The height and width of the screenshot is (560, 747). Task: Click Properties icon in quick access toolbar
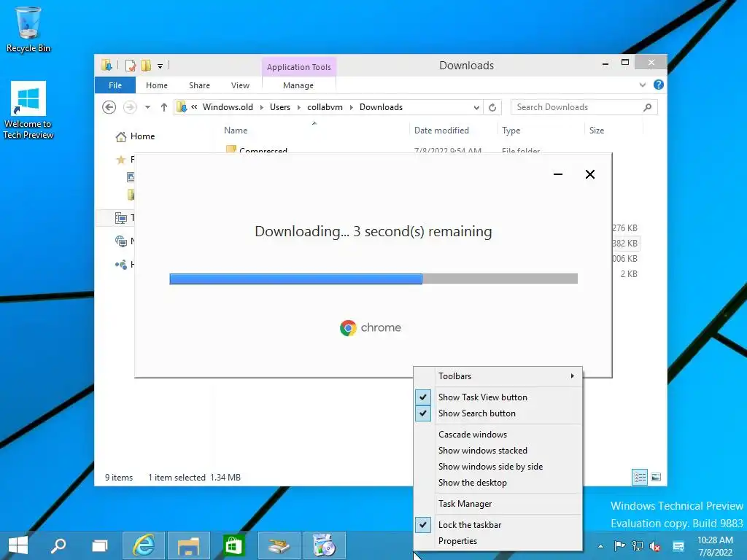(130, 65)
